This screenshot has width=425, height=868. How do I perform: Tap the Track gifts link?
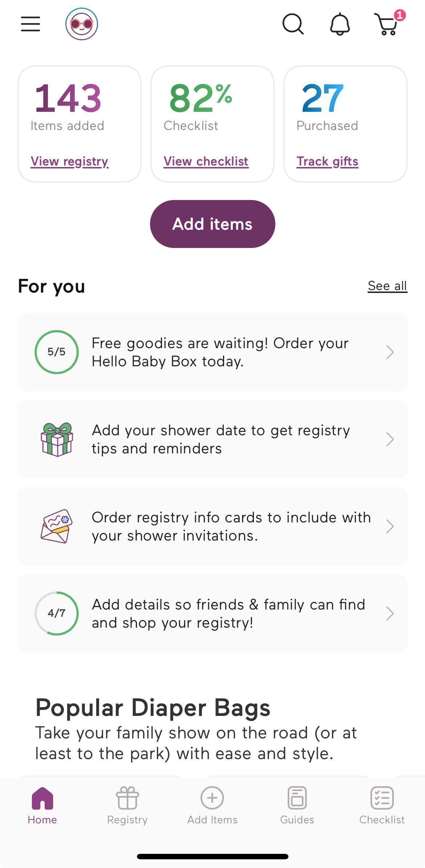pos(327,161)
